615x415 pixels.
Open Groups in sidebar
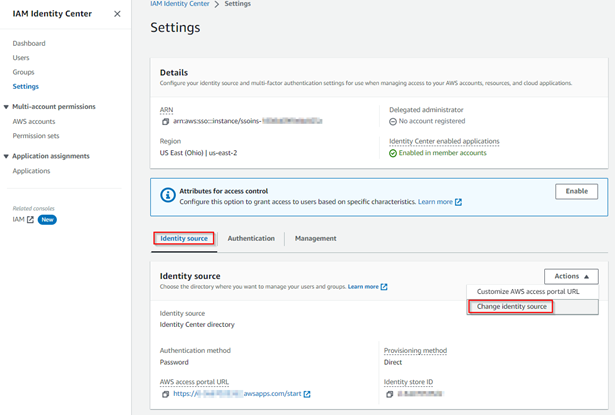click(24, 72)
